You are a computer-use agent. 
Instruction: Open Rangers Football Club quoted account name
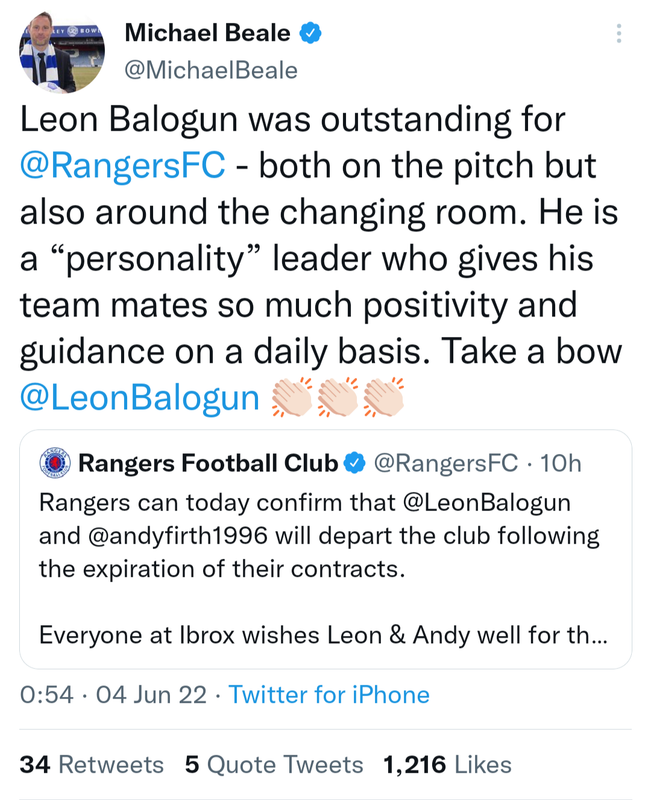(x=207, y=463)
